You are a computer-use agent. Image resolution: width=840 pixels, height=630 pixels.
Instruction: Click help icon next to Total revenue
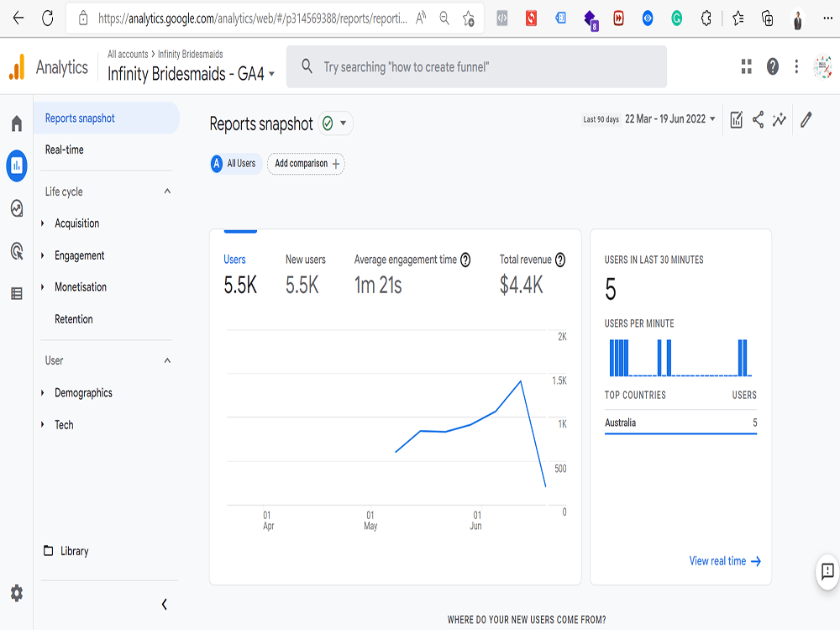click(x=559, y=260)
